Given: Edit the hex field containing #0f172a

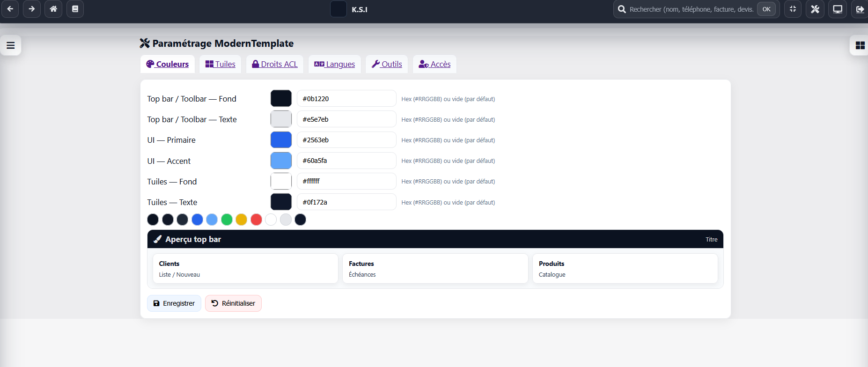Looking at the screenshot, I should pos(346,202).
